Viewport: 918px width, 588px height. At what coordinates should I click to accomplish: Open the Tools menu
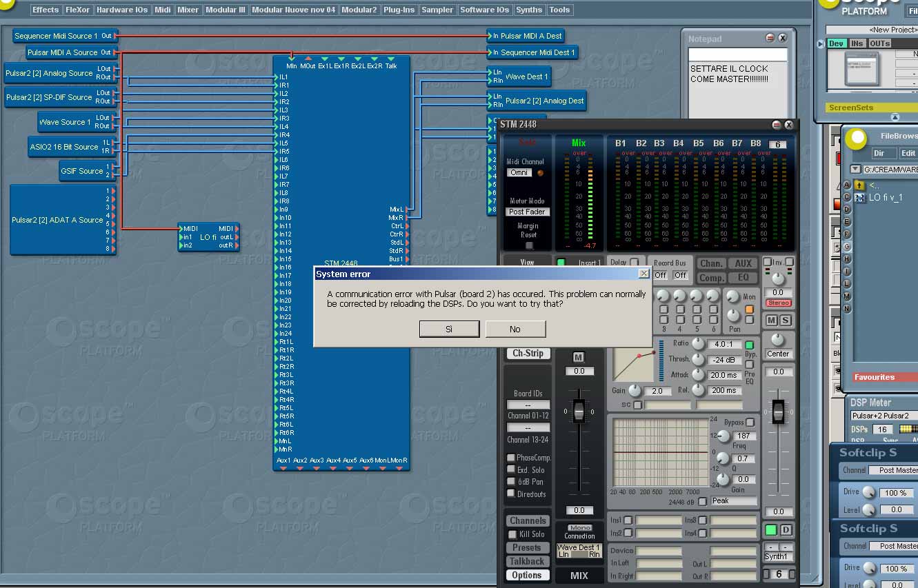(x=559, y=10)
